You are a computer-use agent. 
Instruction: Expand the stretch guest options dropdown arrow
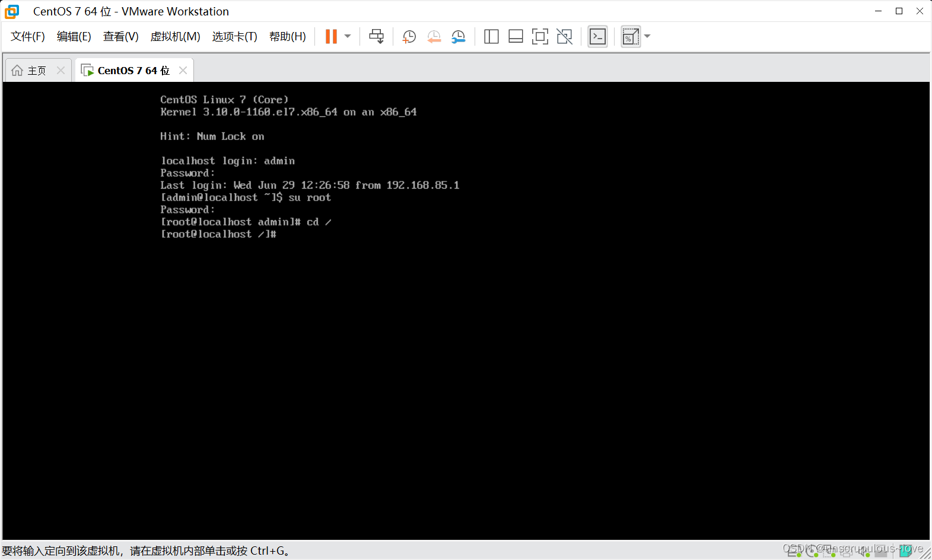click(x=647, y=36)
